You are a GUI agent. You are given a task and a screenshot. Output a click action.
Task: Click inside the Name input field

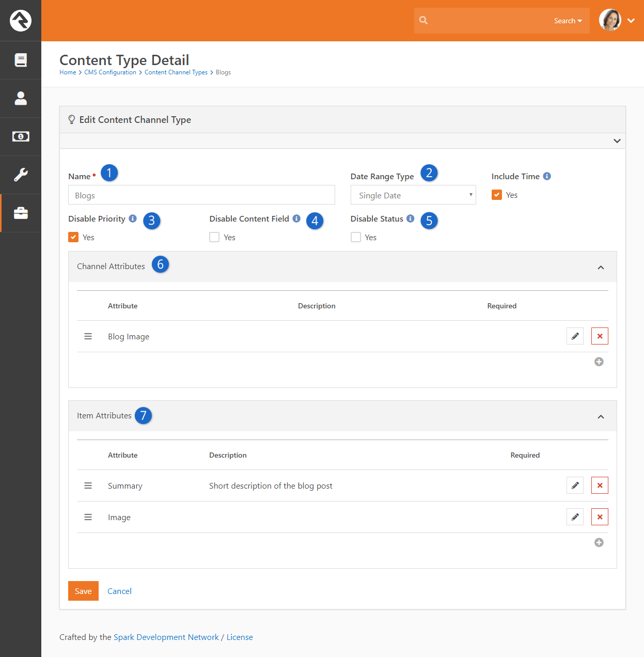tap(201, 195)
